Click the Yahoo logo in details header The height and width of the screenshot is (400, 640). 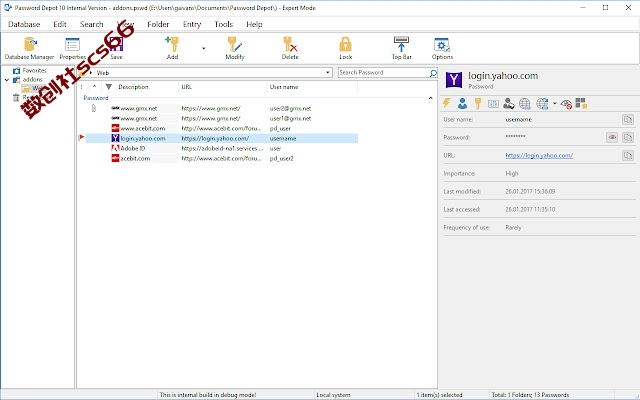(453, 80)
